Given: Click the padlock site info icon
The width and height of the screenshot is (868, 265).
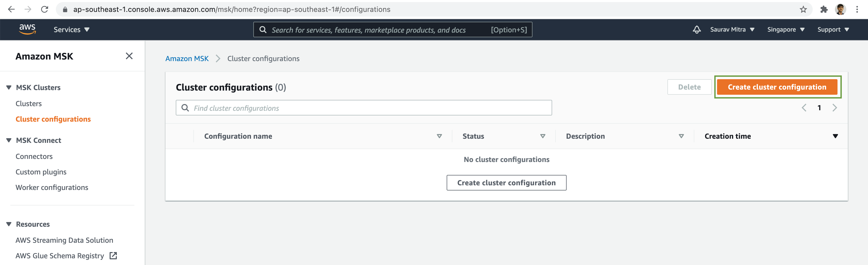Looking at the screenshot, I should click(65, 10).
